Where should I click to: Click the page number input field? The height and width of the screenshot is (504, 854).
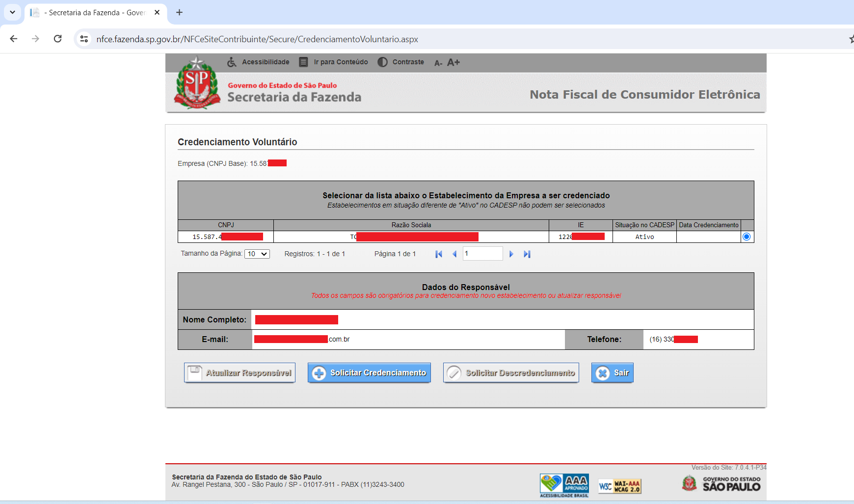482,254
